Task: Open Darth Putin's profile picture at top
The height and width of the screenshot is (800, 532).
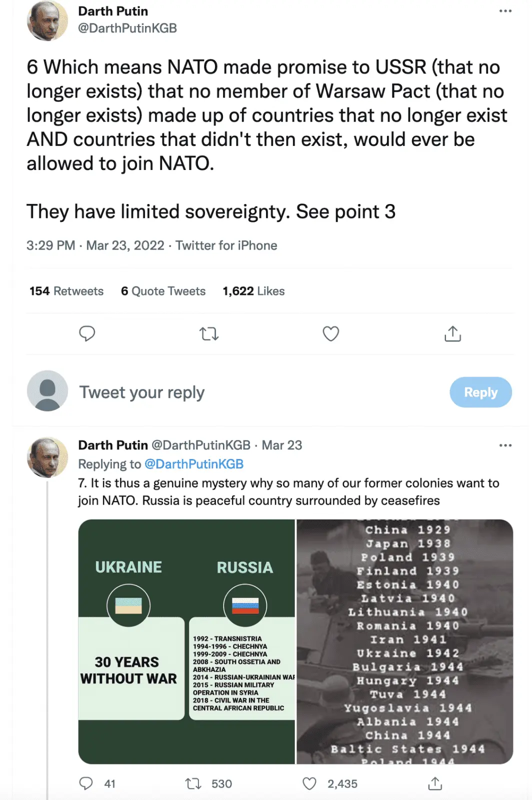Action: (x=47, y=21)
